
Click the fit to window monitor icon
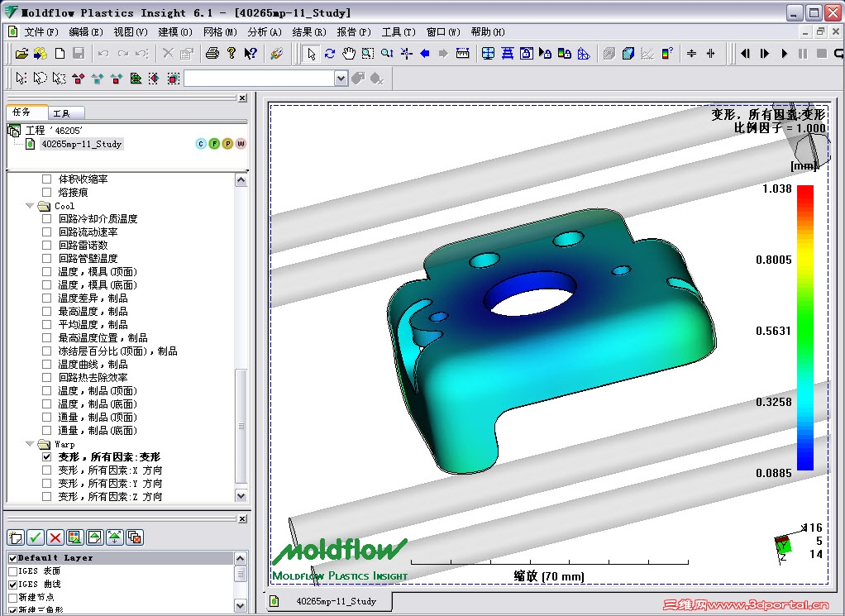(x=488, y=54)
